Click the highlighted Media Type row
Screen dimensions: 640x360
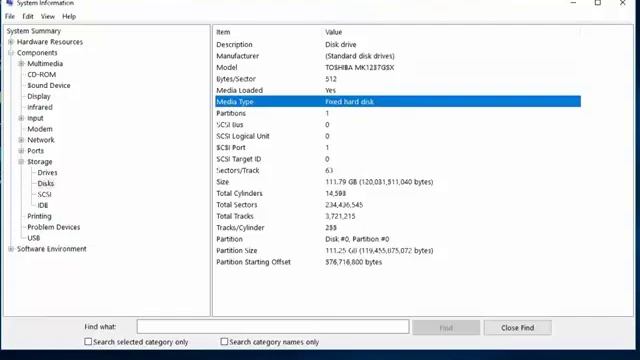[398, 102]
